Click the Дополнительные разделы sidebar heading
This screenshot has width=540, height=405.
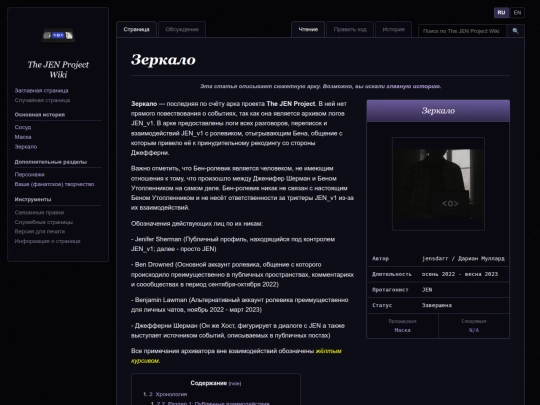pyautogui.click(x=51, y=162)
